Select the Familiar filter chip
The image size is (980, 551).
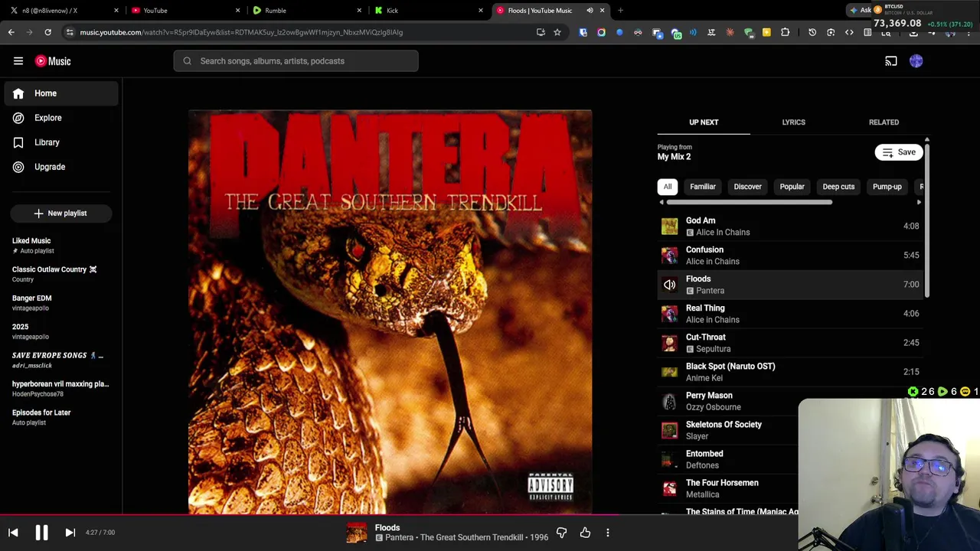coord(703,187)
